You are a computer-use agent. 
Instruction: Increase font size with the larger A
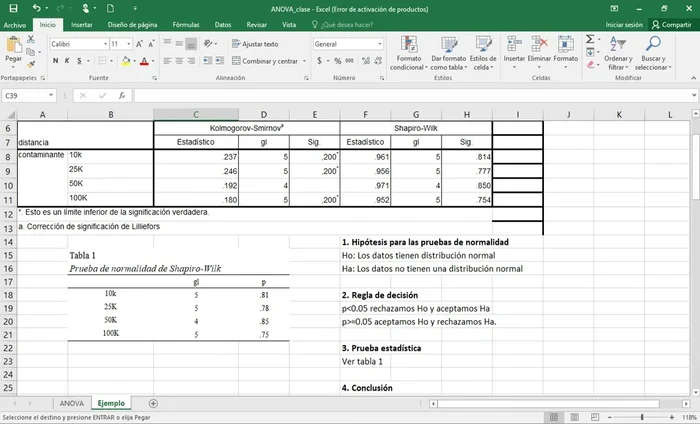click(139, 44)
